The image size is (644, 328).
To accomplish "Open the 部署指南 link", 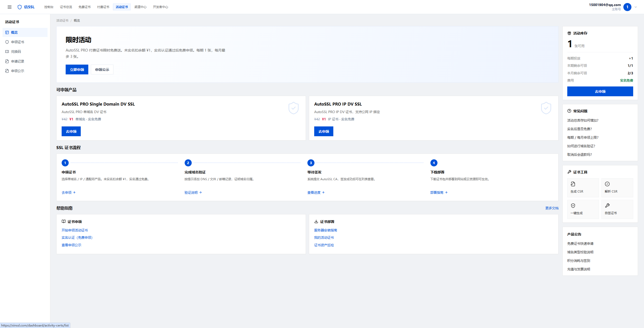I will pos(439,193).
